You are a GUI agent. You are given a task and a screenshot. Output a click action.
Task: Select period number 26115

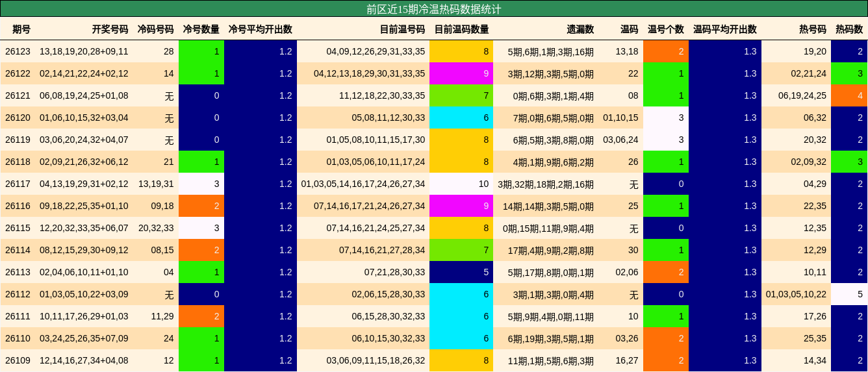tap(18, 228)
